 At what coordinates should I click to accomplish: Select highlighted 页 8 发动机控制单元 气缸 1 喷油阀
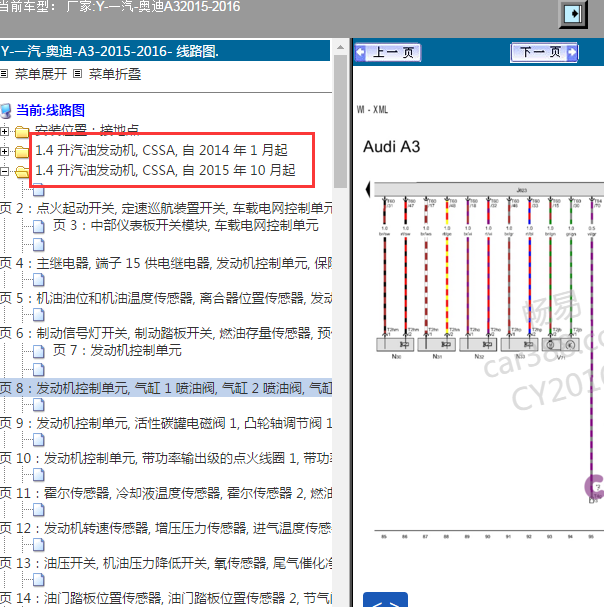click(166, 388)
